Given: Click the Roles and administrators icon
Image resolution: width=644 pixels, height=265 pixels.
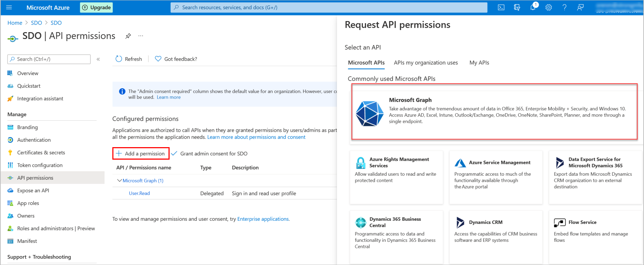Looking at the screenshot, I should click(x=10, y=229).
